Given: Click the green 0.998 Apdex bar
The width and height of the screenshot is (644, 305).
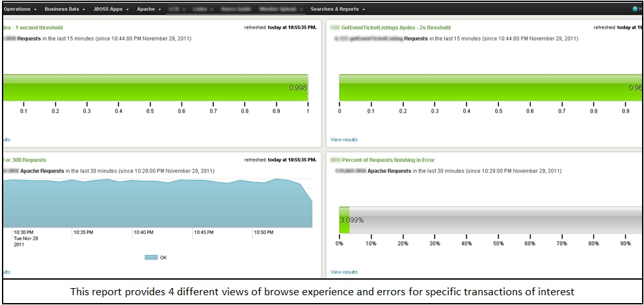Looking at the screenshot, I should pyautogui.click(x=155, y=88).
